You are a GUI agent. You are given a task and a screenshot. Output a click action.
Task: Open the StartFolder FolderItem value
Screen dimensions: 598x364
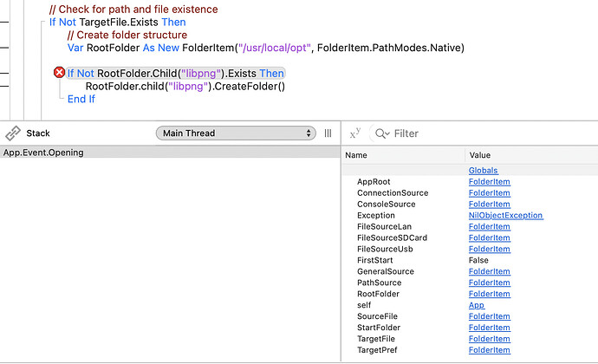click(490, 328)
